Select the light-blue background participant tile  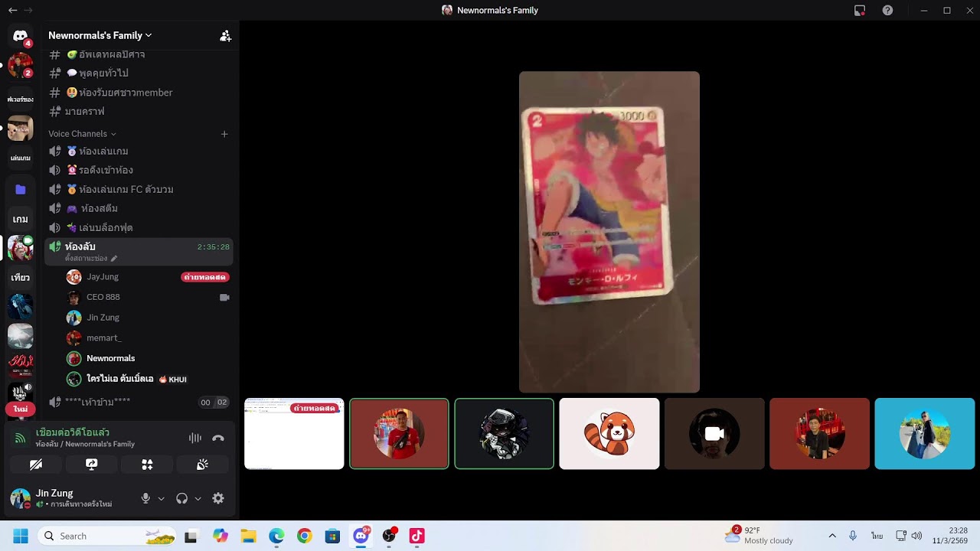[925, 434]
